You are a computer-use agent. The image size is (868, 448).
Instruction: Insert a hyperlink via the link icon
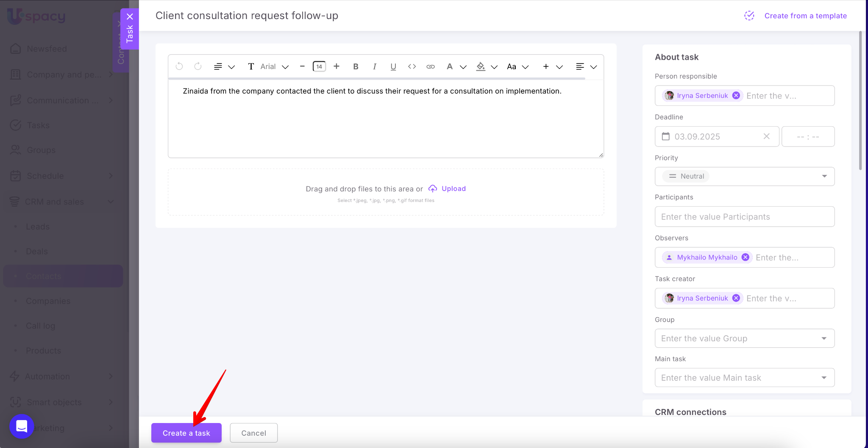tap(430, 66)
